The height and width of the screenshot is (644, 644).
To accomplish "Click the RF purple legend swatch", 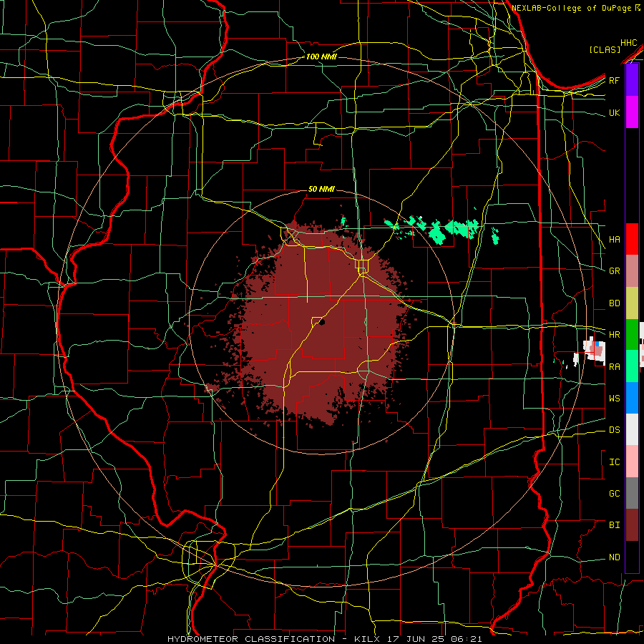I will pos(632,80).
